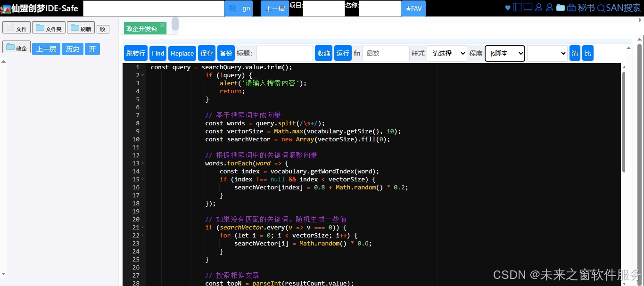
Task: Click the 函数 function input field
Action: [x=386, y=53]
